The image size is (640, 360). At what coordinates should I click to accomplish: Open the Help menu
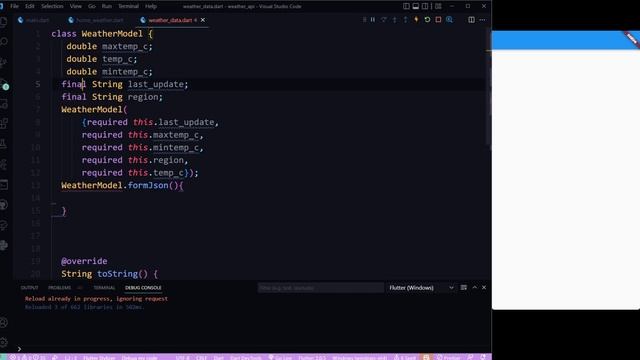click(151, 6)
